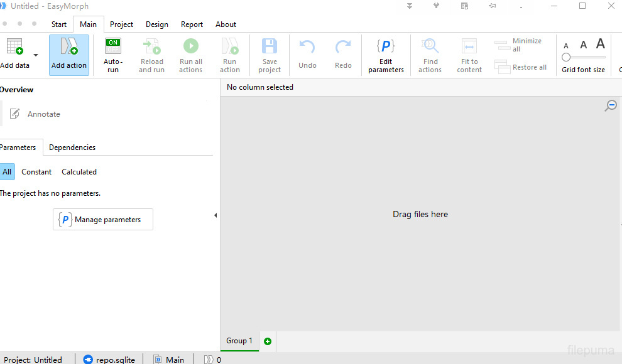Viewport: 622px width, 364px height.
Task: Open the Dependencies tab
Action: pos(72,147)
